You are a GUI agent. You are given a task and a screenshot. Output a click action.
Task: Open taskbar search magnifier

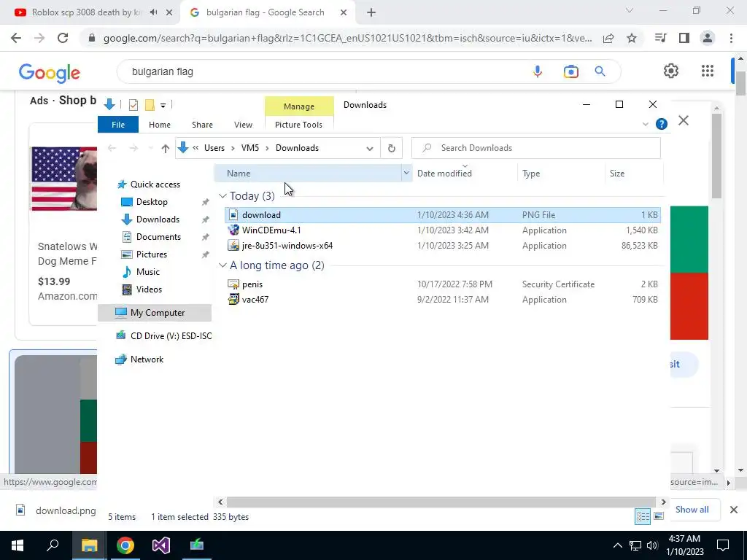[53, 545]
